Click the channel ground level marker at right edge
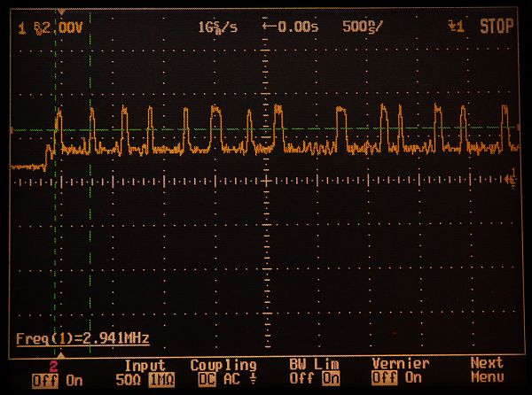The image size is (532, 395). (513, 178)
